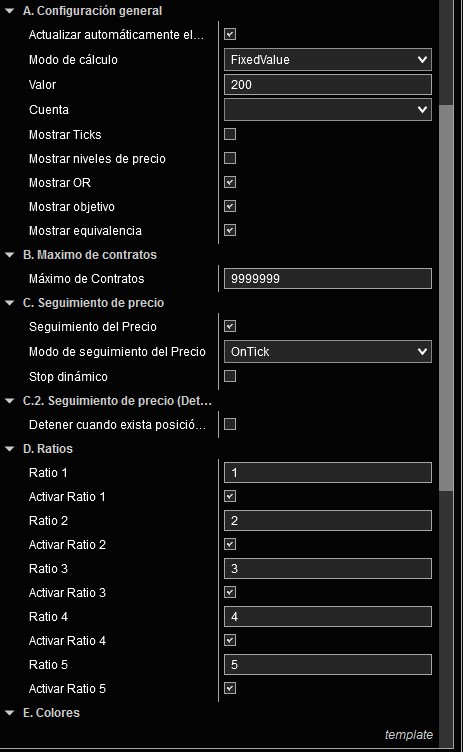Open the Cuenta dropdown
Viewport: 463px width, 752px height.
[x=328, y=109]
